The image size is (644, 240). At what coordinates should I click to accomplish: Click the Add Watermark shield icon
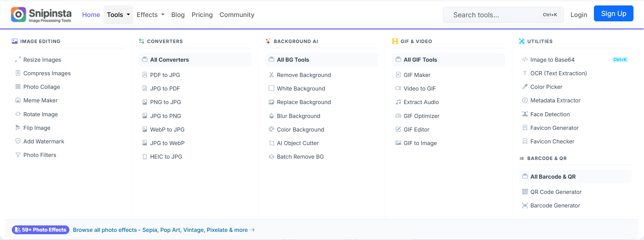click(18, 141)
